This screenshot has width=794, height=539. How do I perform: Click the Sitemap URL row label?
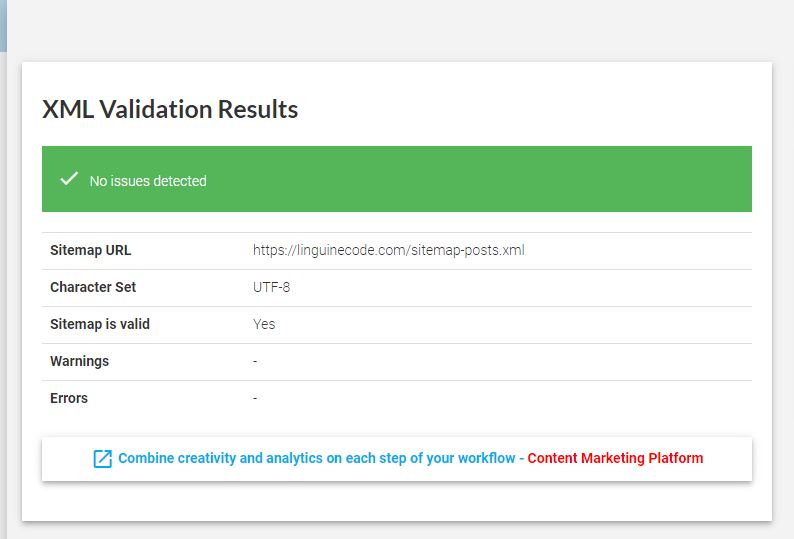[91, 250]
